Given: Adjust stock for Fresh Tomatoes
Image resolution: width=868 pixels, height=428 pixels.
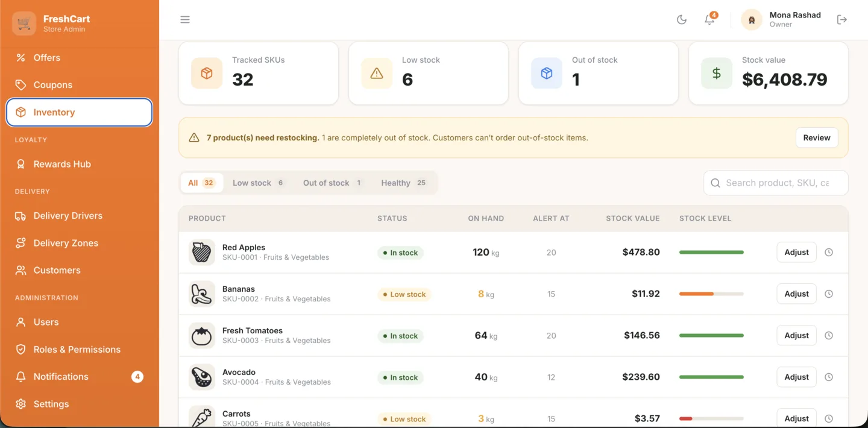Looking at the screenshot, I should (796, 336).
